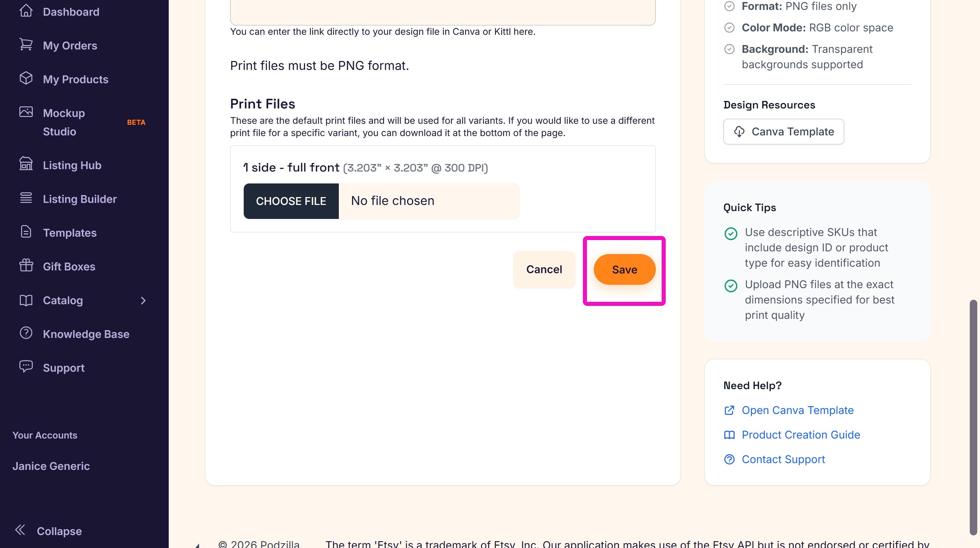The image size is (980, 548).
Task: Click the CHOOSE FILE button
Action: click(291, 201)
